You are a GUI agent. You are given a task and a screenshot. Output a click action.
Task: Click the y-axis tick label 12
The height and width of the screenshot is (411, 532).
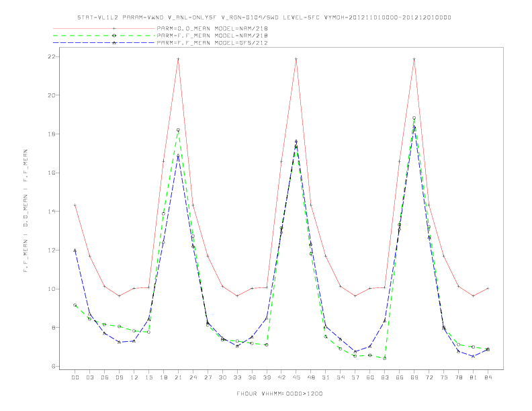point(51,250)
